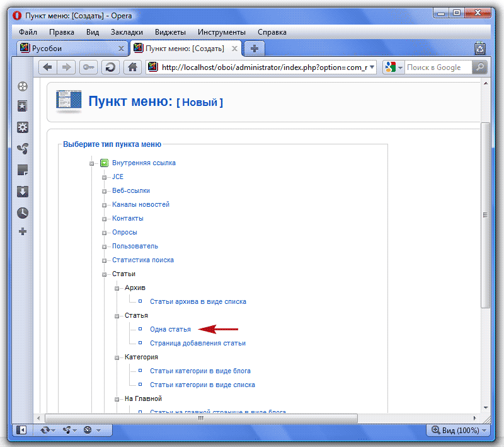Open the password wand key button

(x=88, y=67)
